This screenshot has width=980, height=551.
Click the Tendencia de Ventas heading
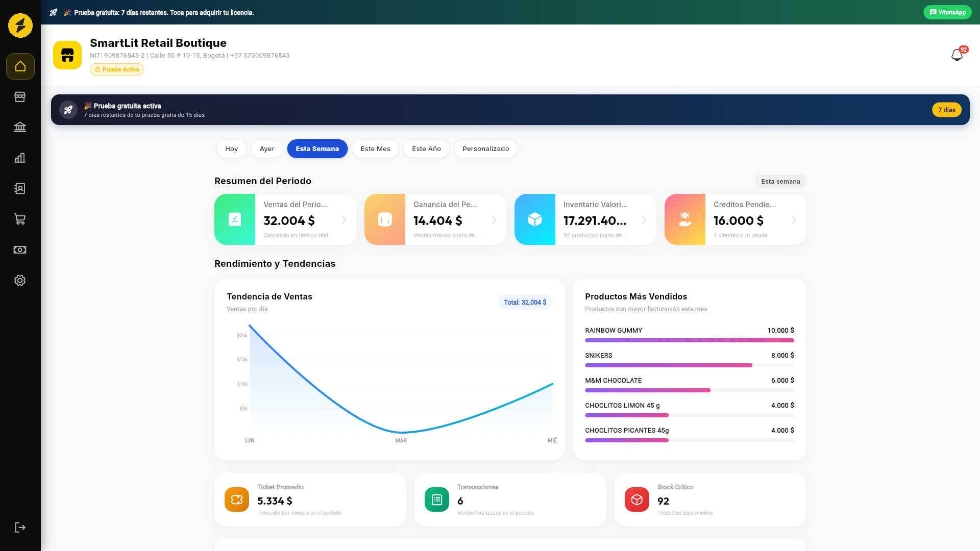click(269, 296)
